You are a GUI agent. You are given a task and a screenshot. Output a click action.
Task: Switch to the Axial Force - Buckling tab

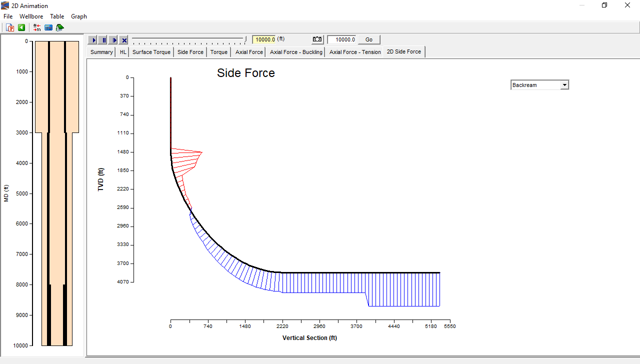[x=296, y=52]
